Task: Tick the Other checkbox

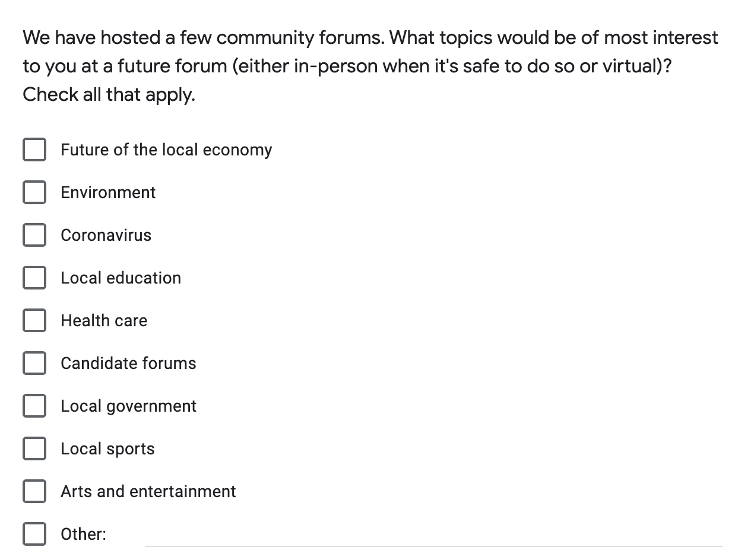Action: tap(34, 534)
